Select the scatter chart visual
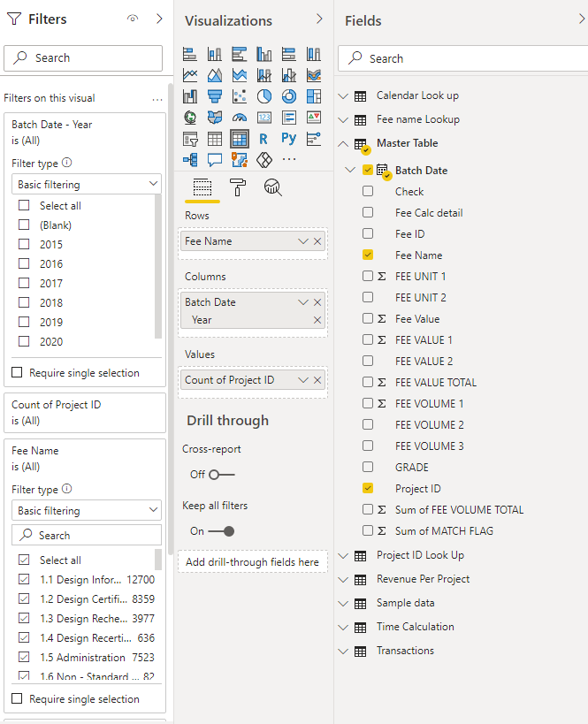Screen dimensions: 588x724 [x=240, y=96]
